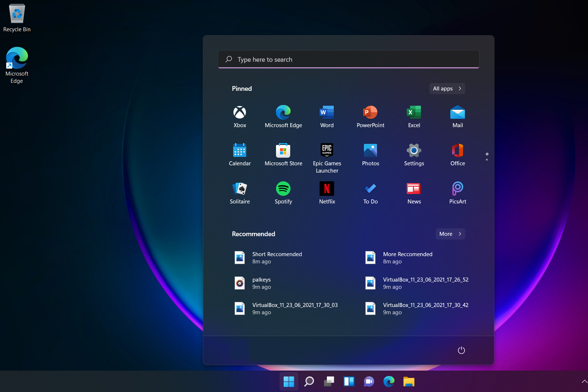Click the power button in Start menu
This screenshot has height=392, width=588.
[x=461, y=350]
